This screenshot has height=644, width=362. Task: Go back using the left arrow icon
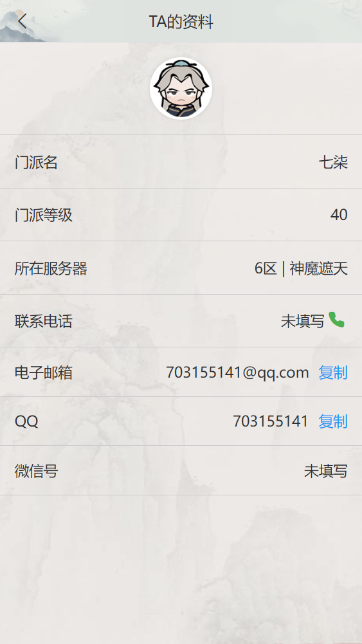click(x=22, y=21)
